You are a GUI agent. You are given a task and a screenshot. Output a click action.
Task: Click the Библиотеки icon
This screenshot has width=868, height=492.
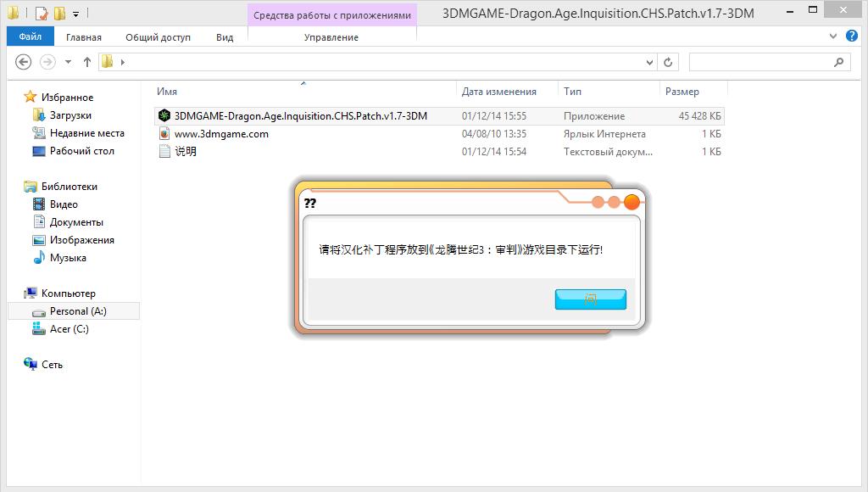click(30, 186)
